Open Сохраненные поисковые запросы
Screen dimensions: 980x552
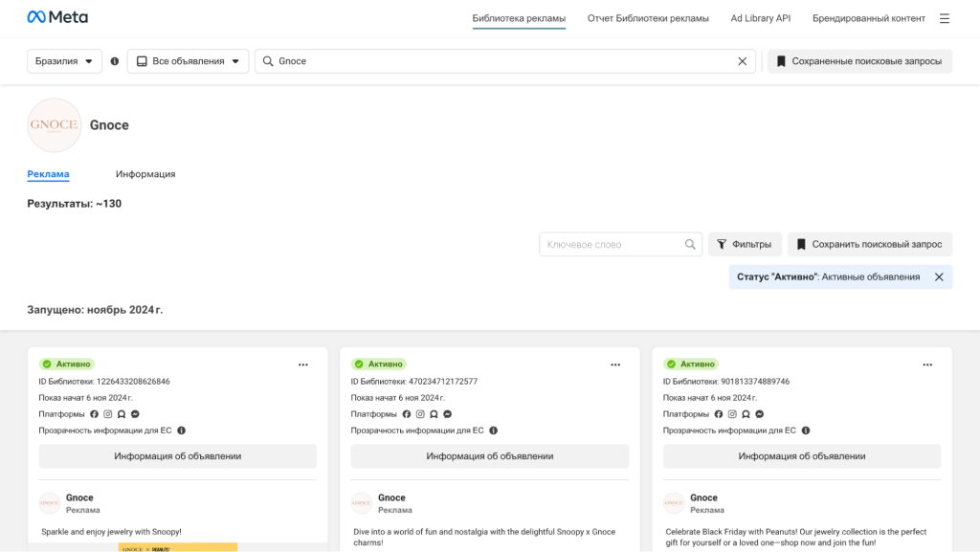click(860, 61)
